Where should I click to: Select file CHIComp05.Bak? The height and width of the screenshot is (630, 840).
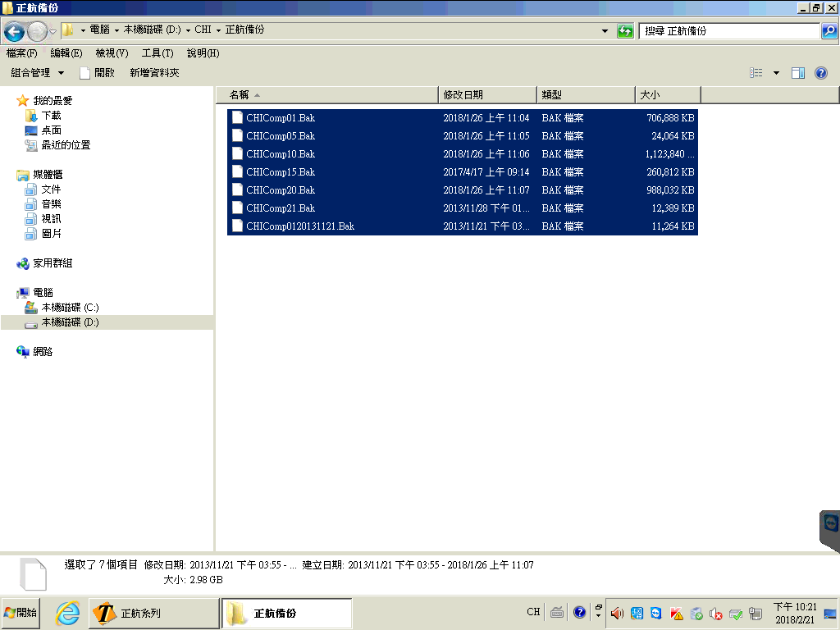[463, 136]
